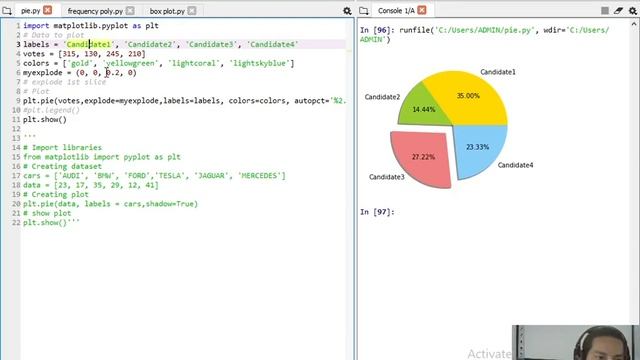
Task: Close the box plot.py tab
Action: point(192,11)
